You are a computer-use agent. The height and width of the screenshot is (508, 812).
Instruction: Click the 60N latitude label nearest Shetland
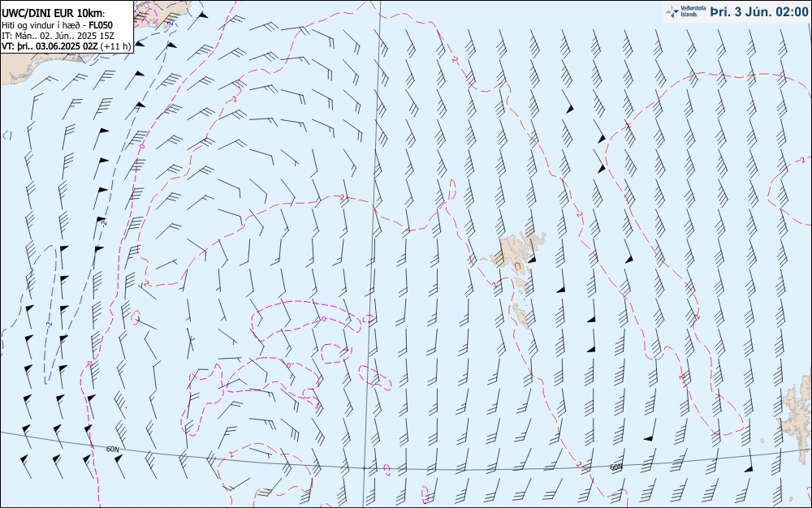[615, 467]
